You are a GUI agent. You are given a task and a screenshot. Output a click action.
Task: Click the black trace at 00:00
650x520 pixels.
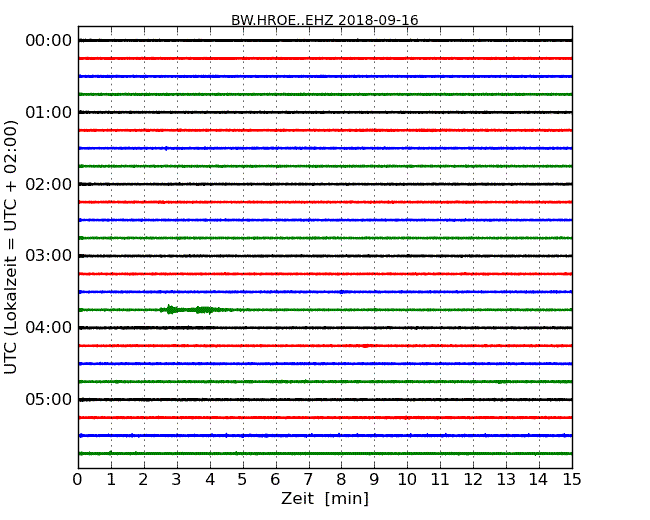325,41
